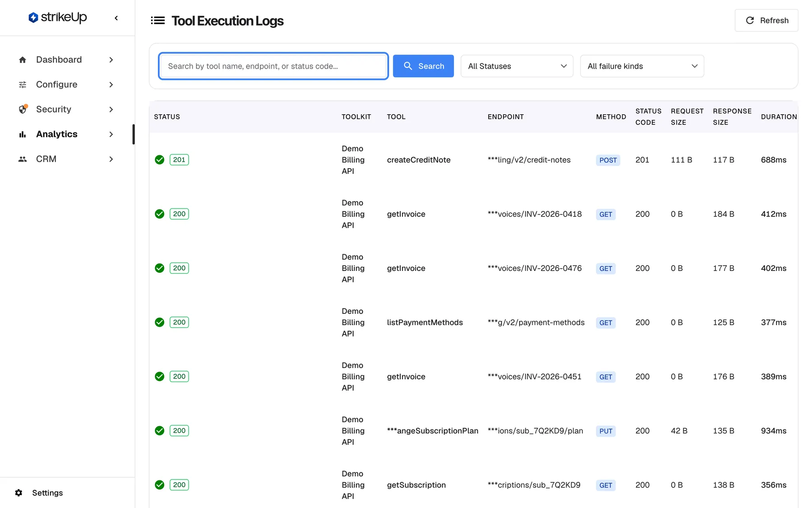Click the green check on INV-2026-0476 row
This screenshot has width=812, height=508.
point(159,268)
